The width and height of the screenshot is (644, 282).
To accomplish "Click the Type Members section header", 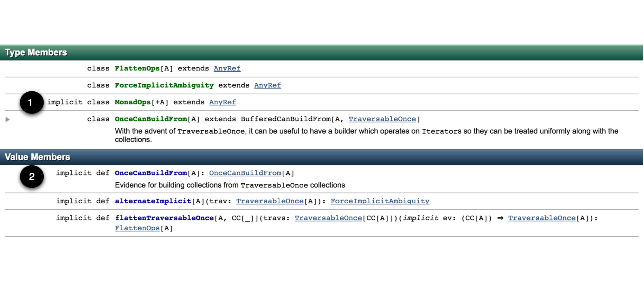I will click(36, 52).
